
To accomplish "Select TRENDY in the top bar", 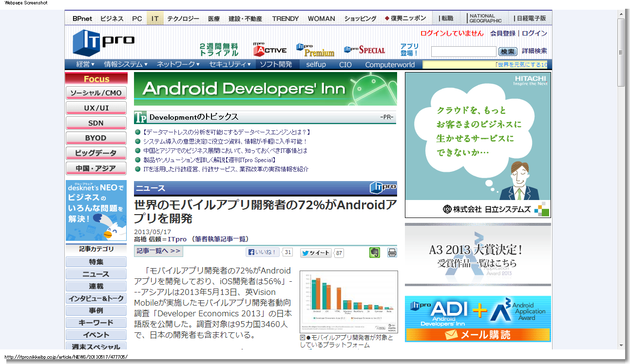I will 286,18.
